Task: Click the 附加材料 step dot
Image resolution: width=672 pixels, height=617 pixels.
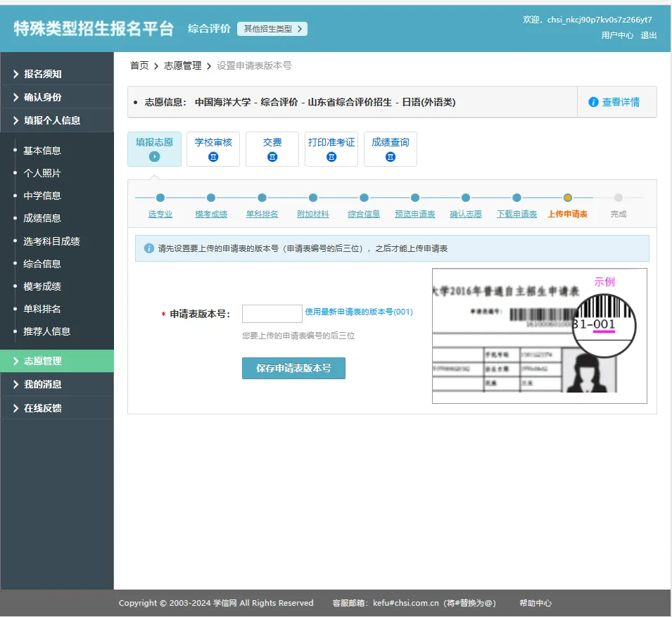Action: [x=313, y=198]
